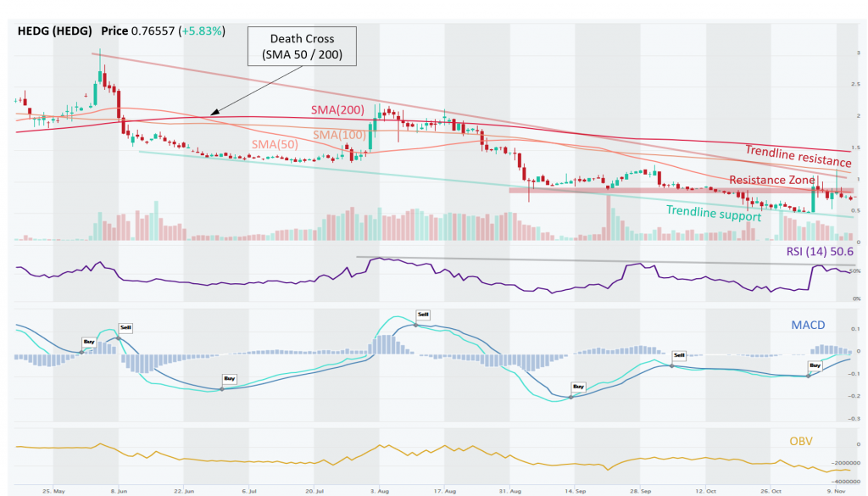Click the +5.83% percentage change value

click(203, 31)
